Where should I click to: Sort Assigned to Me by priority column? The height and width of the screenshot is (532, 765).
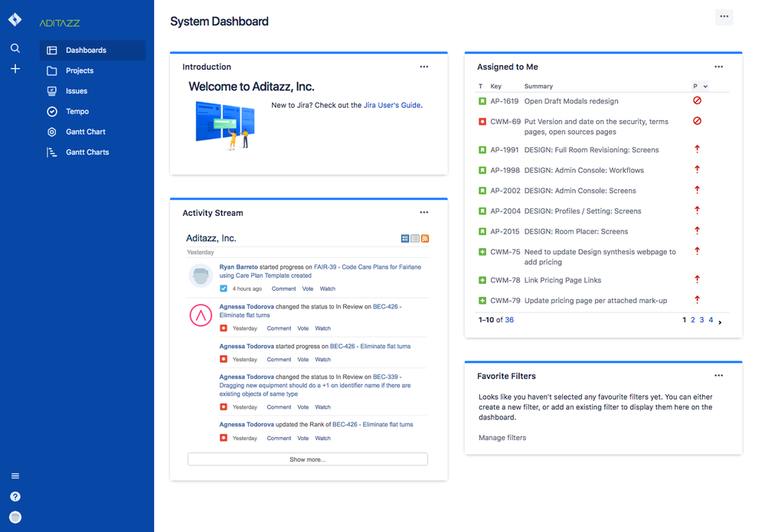pos(700,86)
